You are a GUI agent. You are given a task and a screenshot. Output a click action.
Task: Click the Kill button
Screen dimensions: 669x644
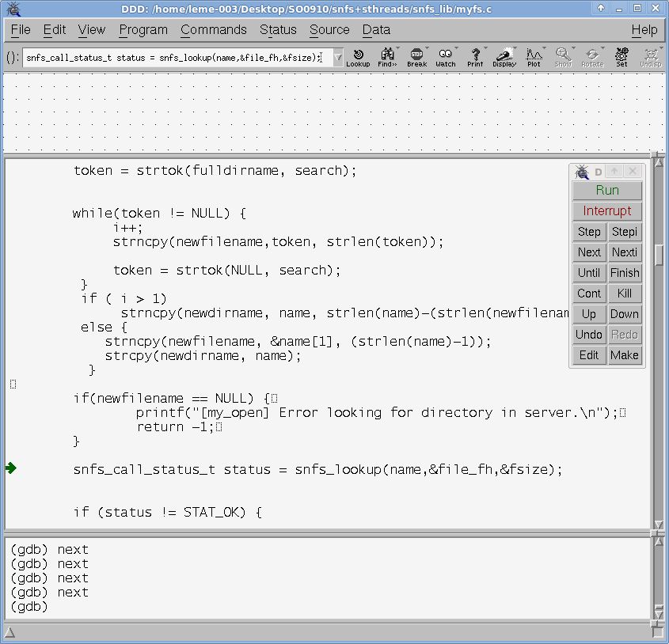tap(625, 294)
